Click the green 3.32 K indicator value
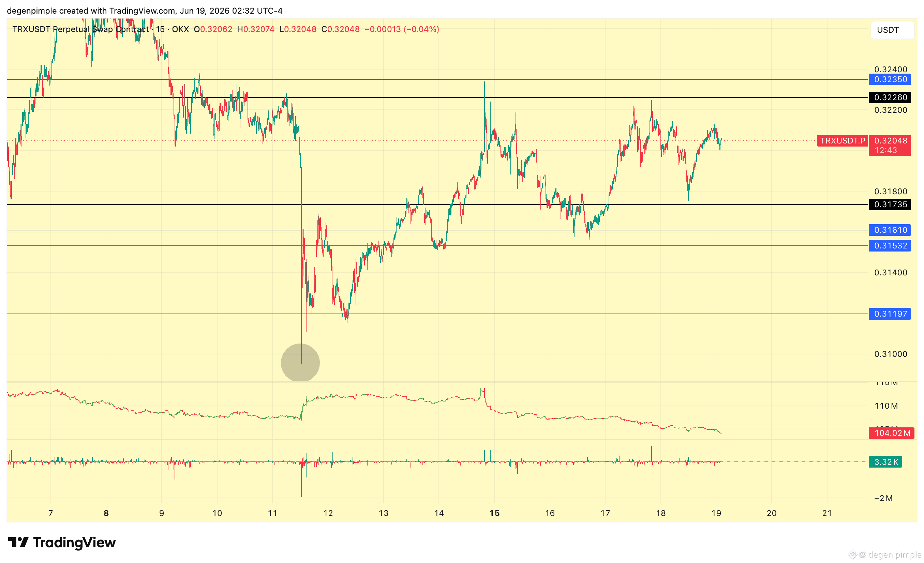 (x=885, y=462)
